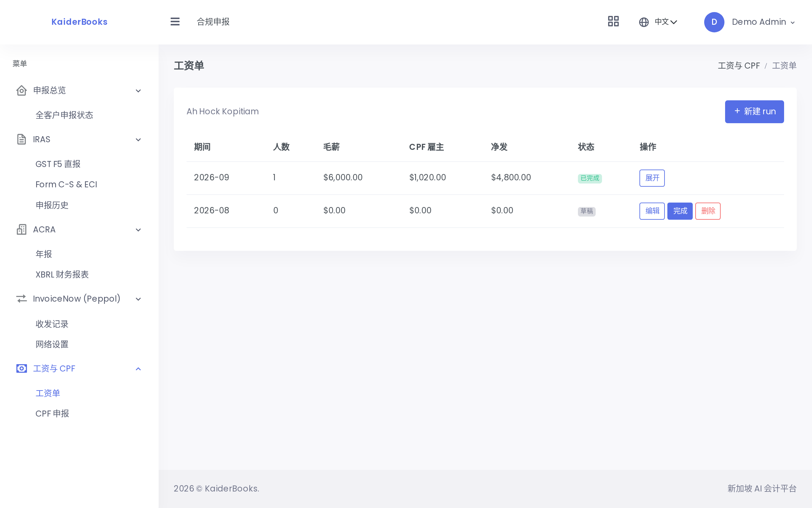Screen dimensions: 812x508
Task: Click the 2026-08 period cell
Action: pos(211,210)
